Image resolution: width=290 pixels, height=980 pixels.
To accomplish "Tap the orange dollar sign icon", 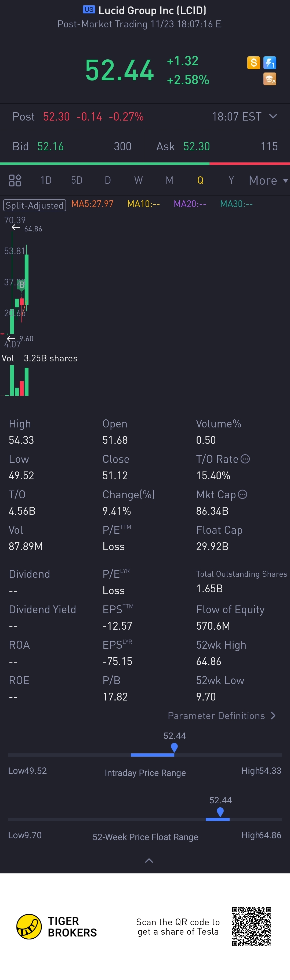I will (253, 62).
